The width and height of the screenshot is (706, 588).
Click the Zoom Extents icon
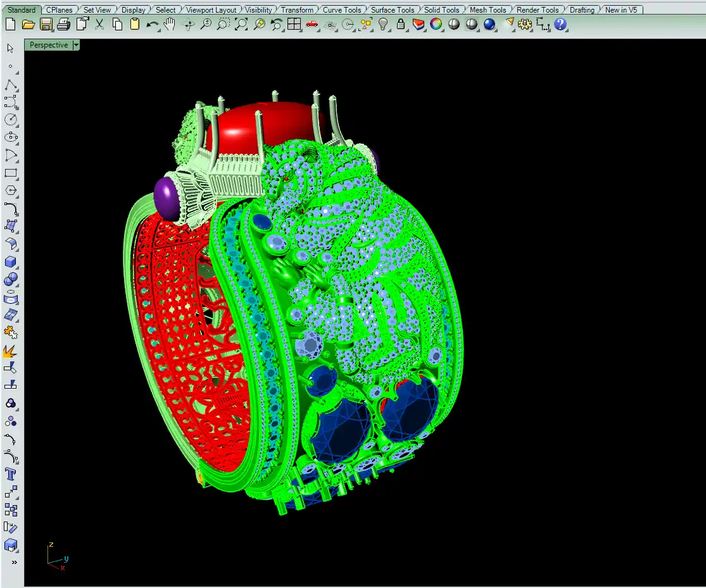point(241,24)
